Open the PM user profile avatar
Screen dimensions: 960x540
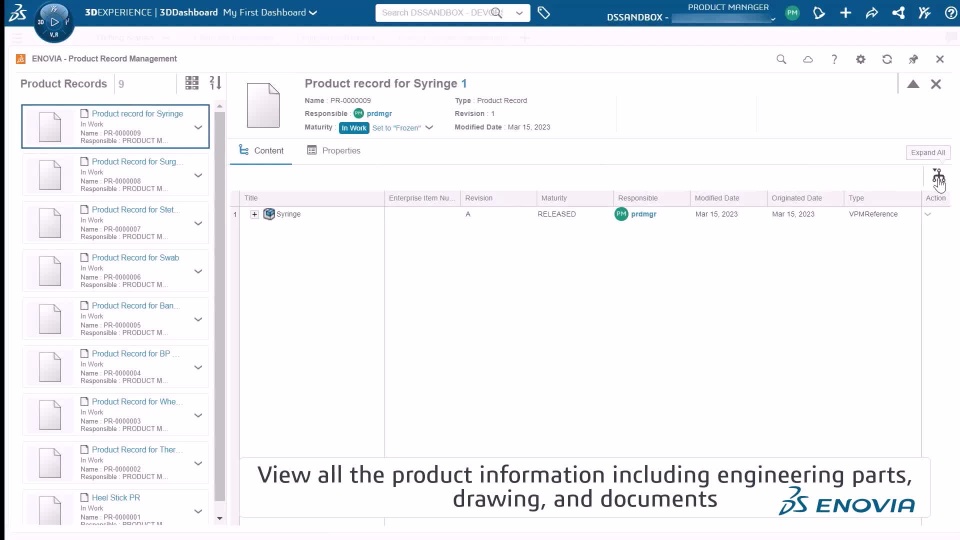(792, 13)
